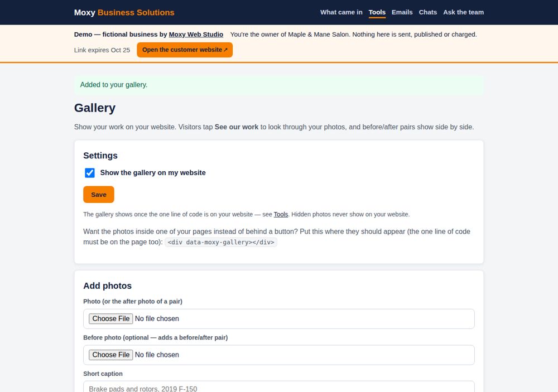Save the gallery settings
Viewport: 558px width, 392px height.
click(x=99, y=195)
